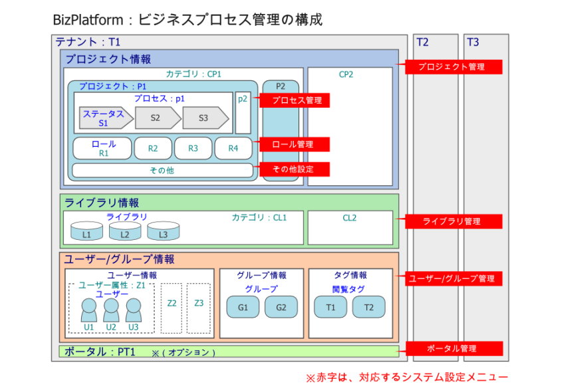Viewport: 585px width, 392px height.
Task: Click the T2 tenant column
Action: click(436, 198)
